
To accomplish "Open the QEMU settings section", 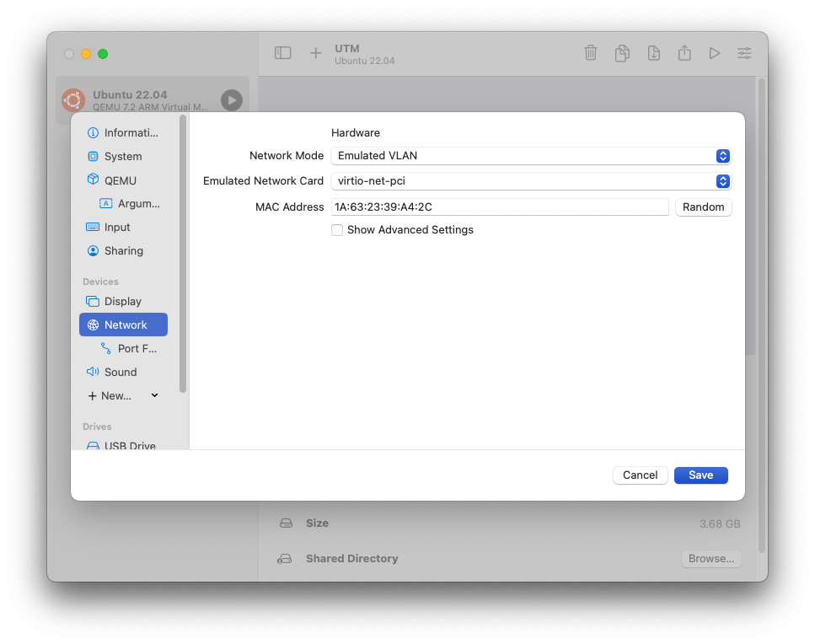I will [x=120, y=180].
